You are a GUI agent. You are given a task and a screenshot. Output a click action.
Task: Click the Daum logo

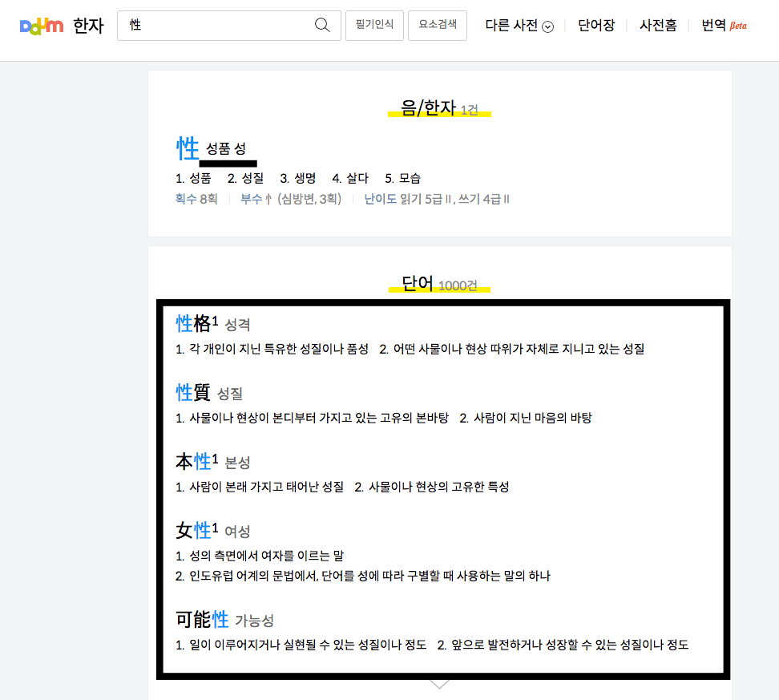coord(41,26)
